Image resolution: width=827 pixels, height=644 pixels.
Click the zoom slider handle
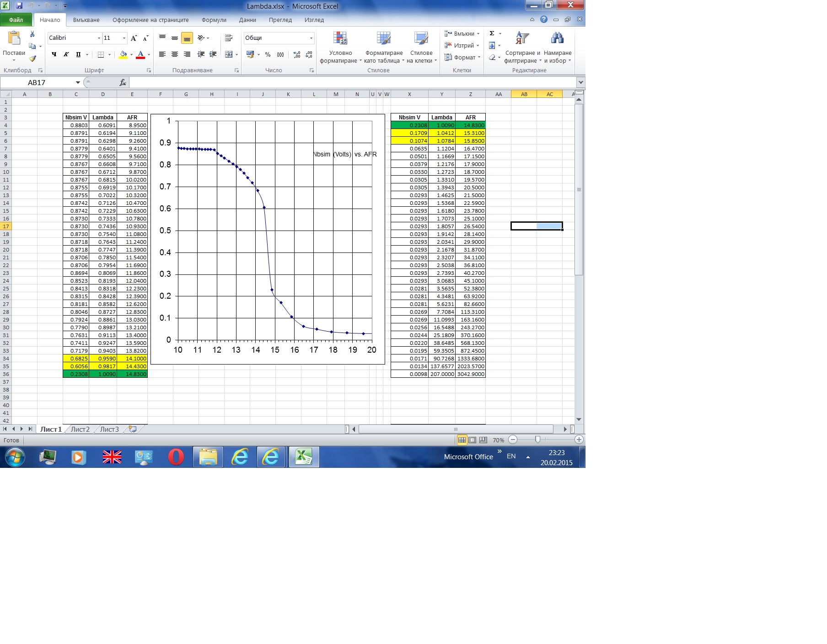537,440
